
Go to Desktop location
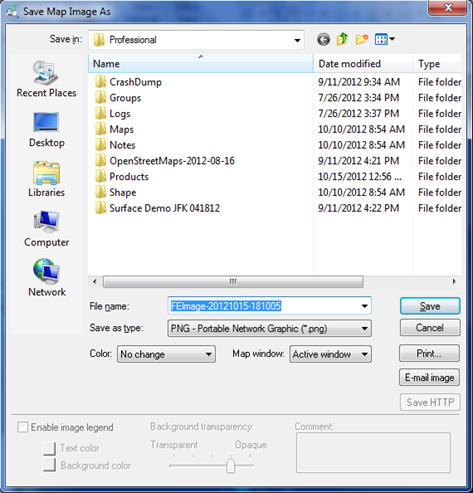[46, 130]
